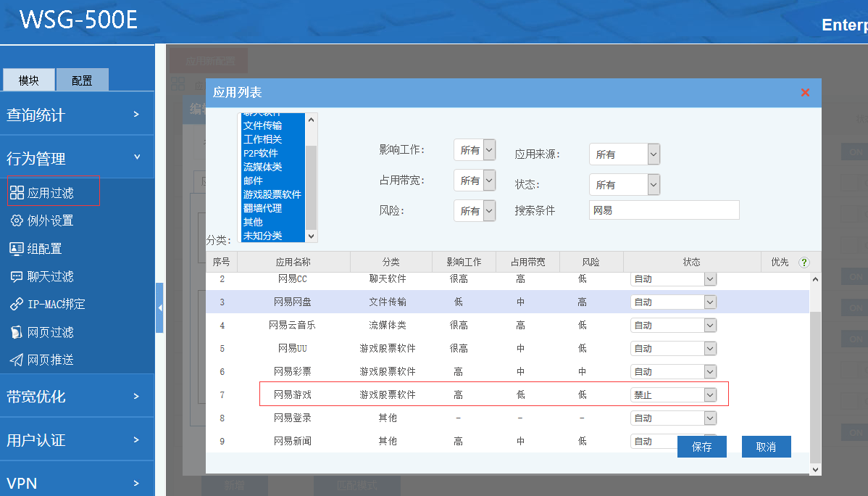
Task: Close the 应用列表 dialog with red X
Action: pos(805,93)
